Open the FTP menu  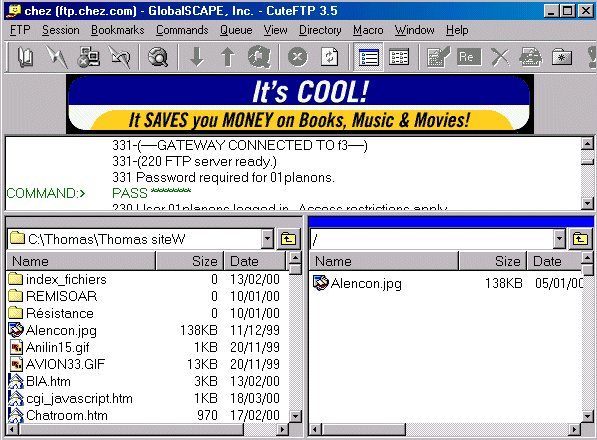click(20, 30)
